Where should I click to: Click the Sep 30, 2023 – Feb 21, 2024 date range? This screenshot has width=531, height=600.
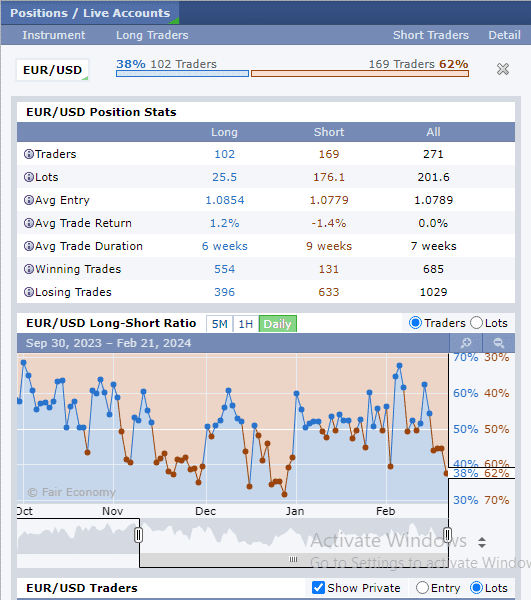tap(108, 343)
